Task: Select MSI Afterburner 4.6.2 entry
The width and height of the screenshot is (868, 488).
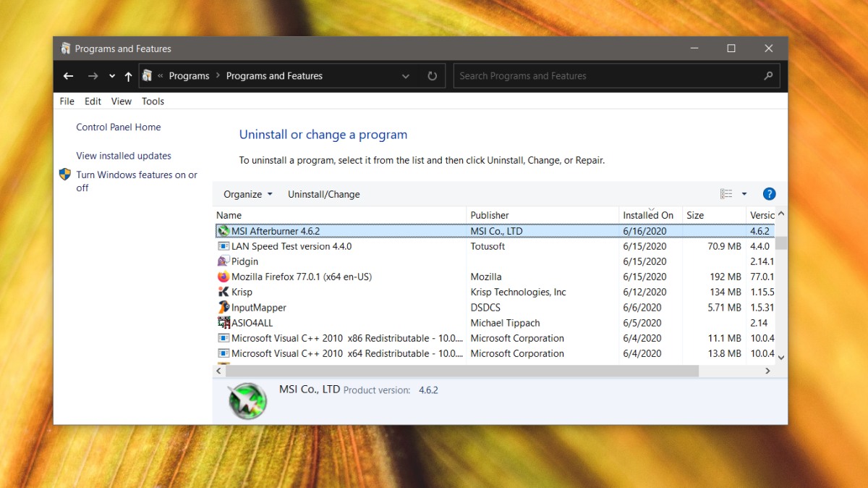Action: point(276,231)
